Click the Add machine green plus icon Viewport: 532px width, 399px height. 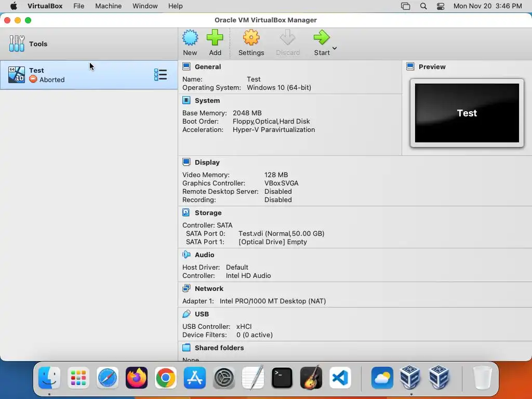(215, 37)
